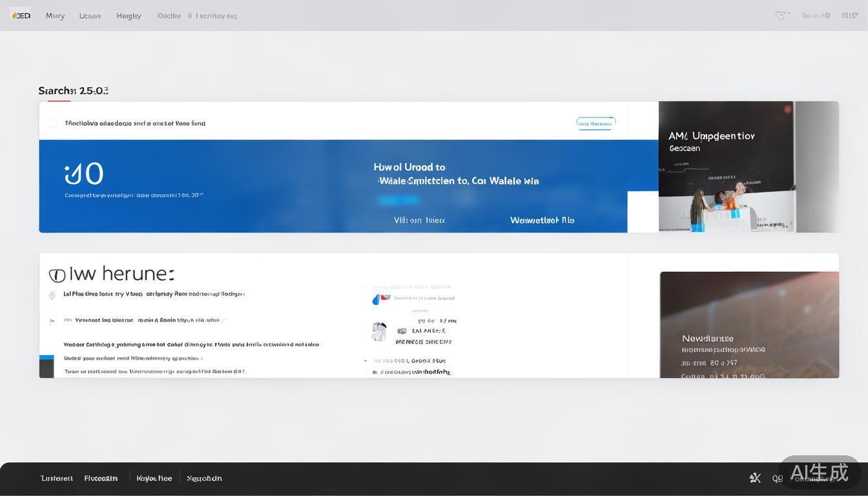Screen dimensions: 868x496
Task: Toggle the checkbox in the white search row
Action: coord(53,123)
